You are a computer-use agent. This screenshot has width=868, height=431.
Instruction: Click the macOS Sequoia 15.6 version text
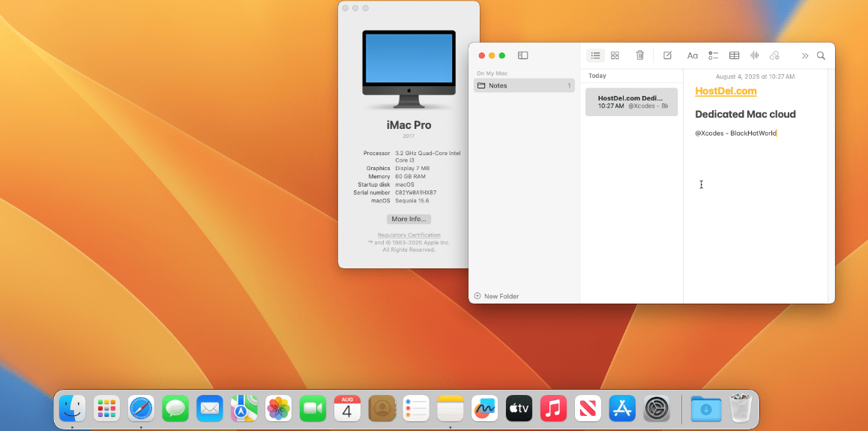pyautogui.click(x=412, y=200)
